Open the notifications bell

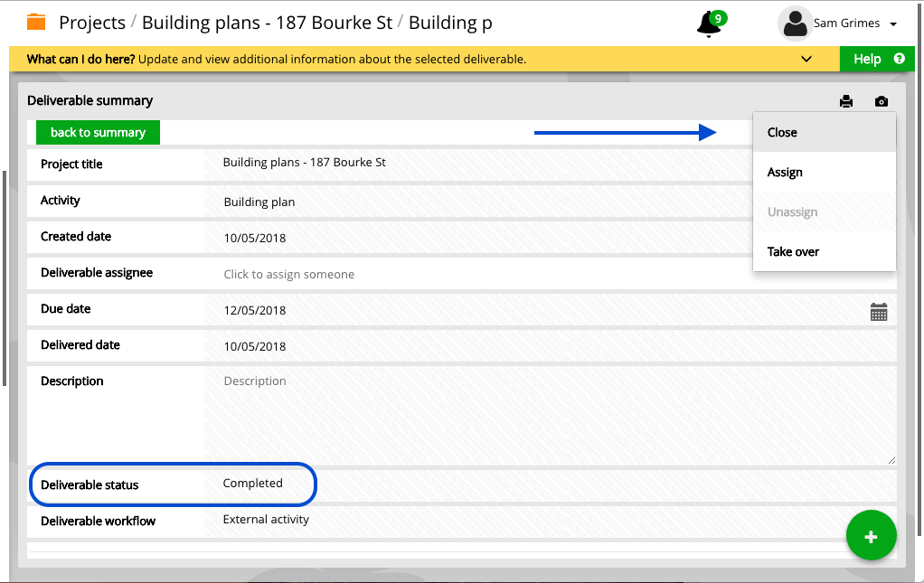[x=709, y=24]
